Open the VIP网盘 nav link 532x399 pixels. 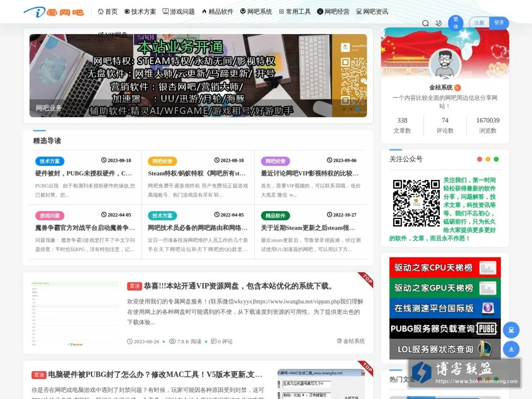113,34
